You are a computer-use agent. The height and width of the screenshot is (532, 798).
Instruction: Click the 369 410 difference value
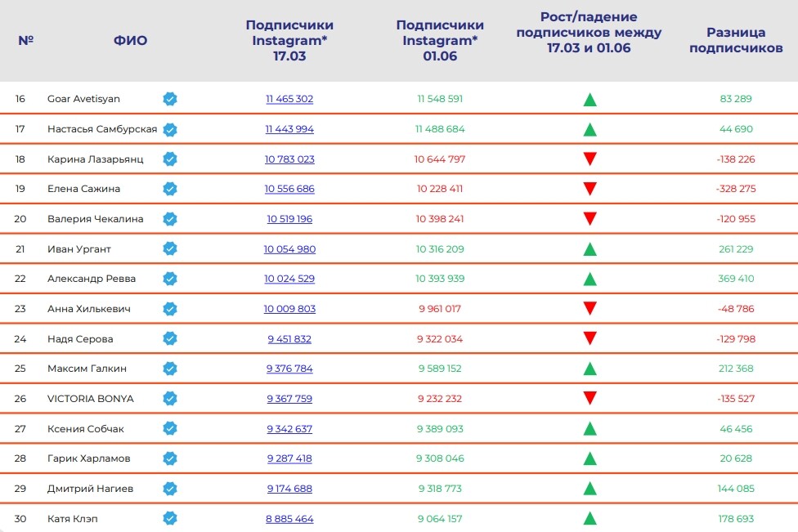736,279
